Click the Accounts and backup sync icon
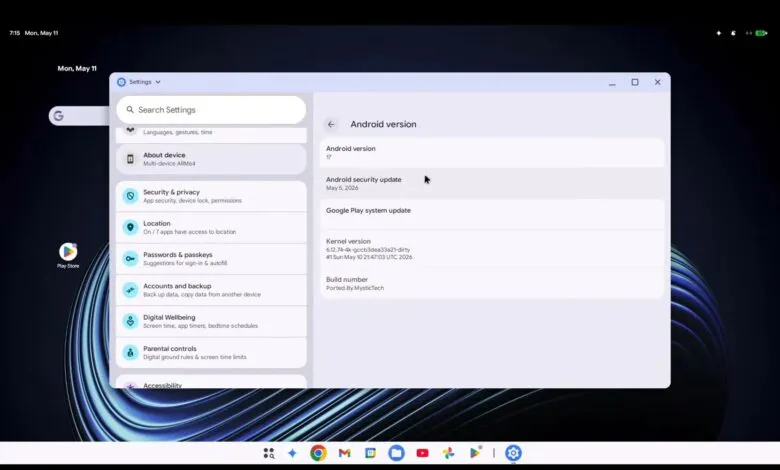The height and width of the screenshot is (470, 780). tap(130, 290)
